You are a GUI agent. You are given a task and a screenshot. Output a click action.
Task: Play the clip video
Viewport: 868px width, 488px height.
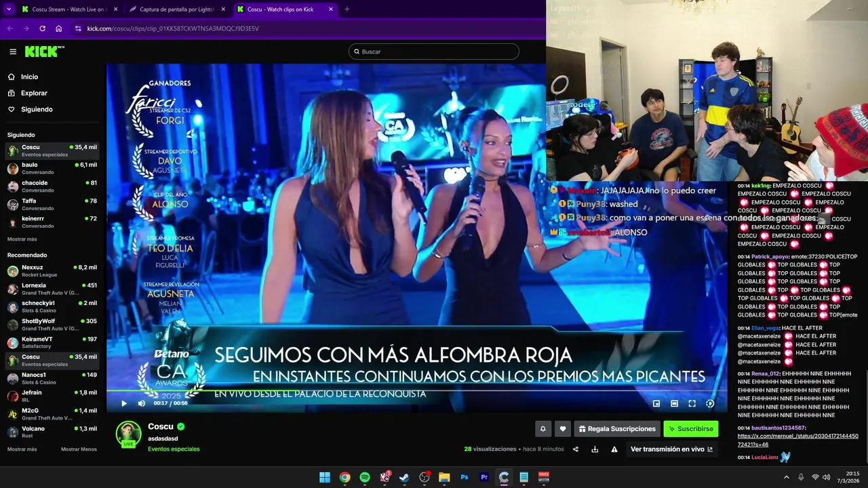(123, 403)
